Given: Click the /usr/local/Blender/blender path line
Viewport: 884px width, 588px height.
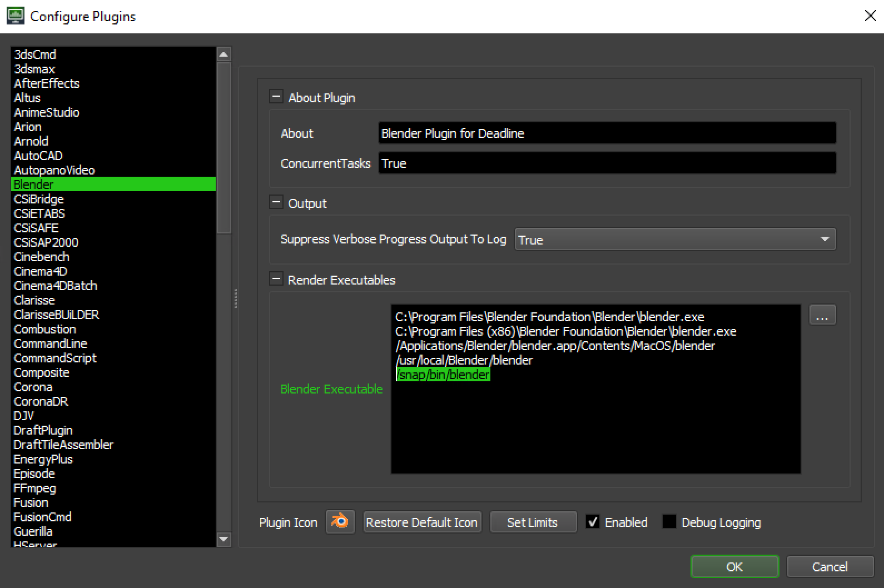Looking at the screenshot, I should [x=464, y=360].
